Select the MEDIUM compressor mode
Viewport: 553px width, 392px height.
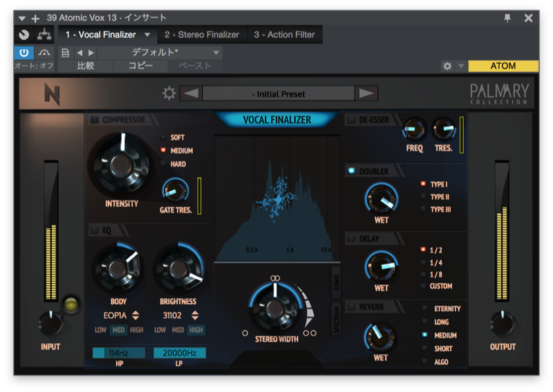pos(163,150)
